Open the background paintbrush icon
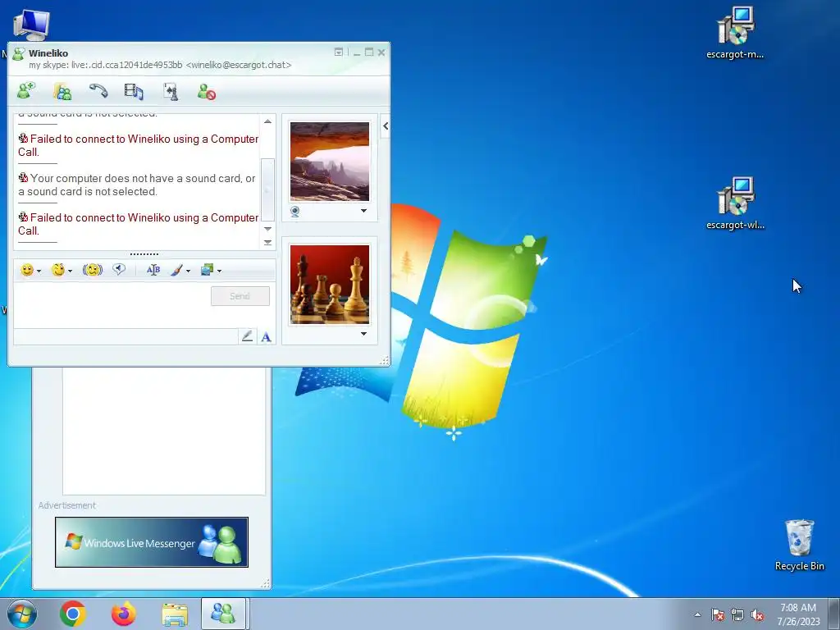Image resolution: width=840 pixels, height=630 pixels. pos(177,270)
